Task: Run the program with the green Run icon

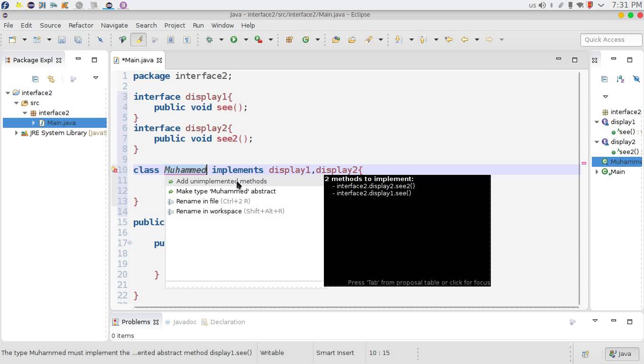Action: tap(233, 39)
